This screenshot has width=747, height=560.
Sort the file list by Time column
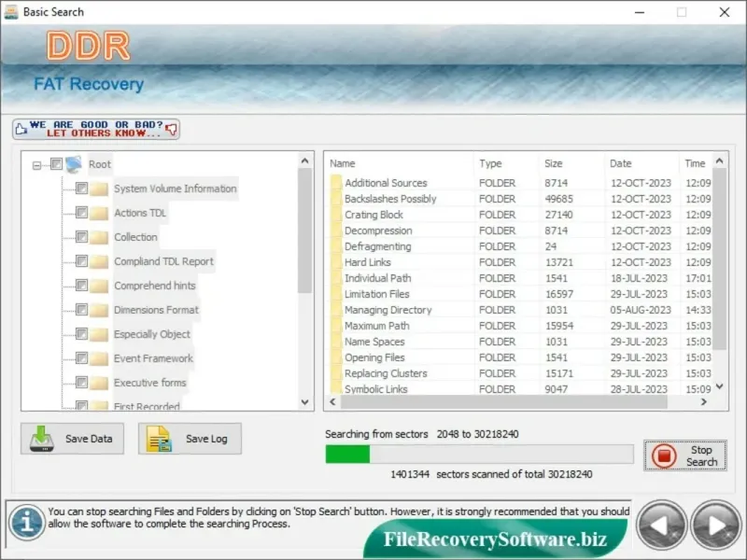(696, 163)
